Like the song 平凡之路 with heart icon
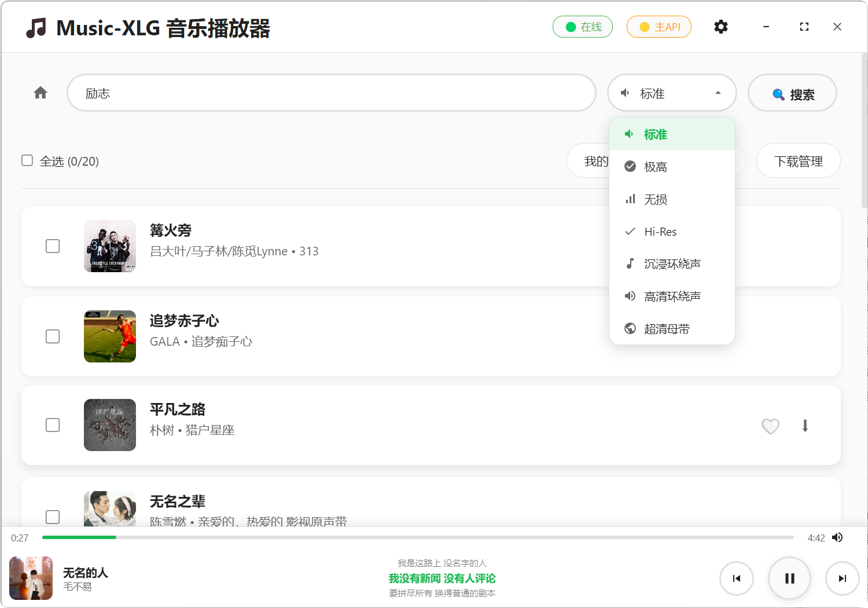Screen dimensions: 868x608 (770, 426)
